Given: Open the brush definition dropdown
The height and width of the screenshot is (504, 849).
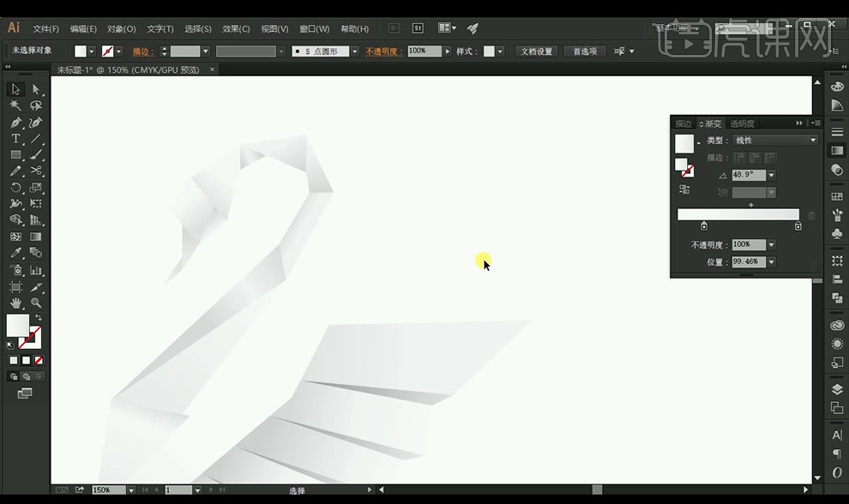Looking at the screenshot, I should click(x=355, y=51).
